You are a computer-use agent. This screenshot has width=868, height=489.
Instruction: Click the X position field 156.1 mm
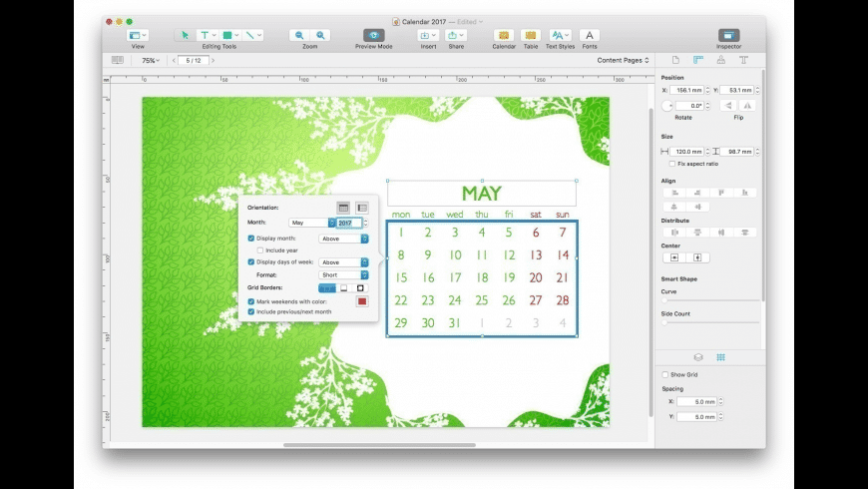tap(687, 90)
